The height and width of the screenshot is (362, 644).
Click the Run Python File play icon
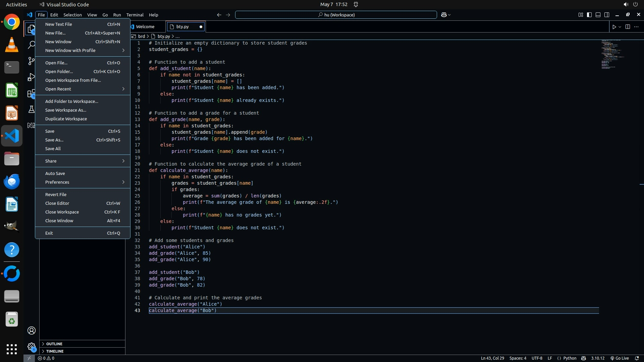click(x=614, y=27)
